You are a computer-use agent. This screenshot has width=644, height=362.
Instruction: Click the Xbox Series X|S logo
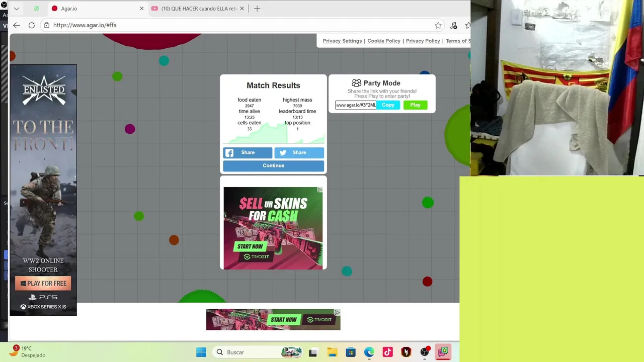tap(43, 307)
